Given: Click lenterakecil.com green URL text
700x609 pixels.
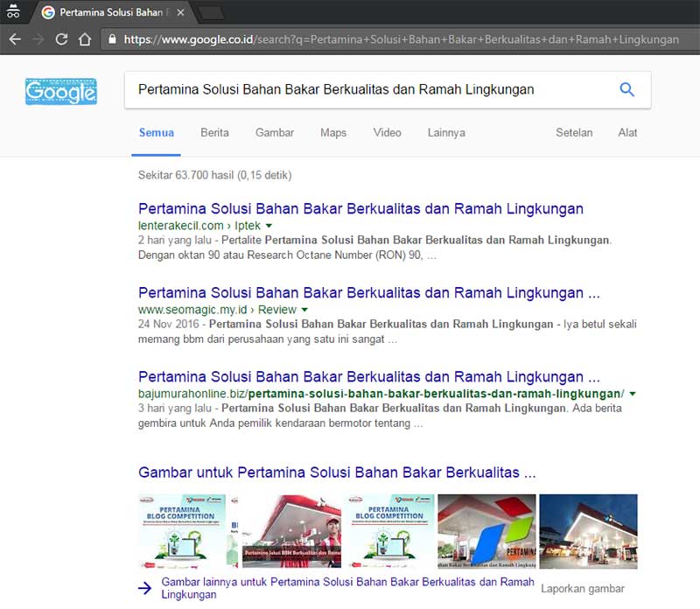Looking at the screenshot, I should click(199, 226).
